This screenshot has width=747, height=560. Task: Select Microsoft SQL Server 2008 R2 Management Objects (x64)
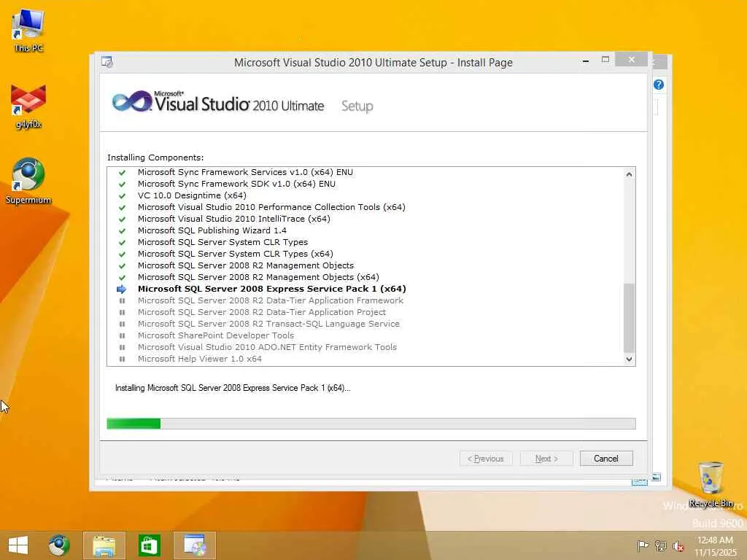[258, 277]
